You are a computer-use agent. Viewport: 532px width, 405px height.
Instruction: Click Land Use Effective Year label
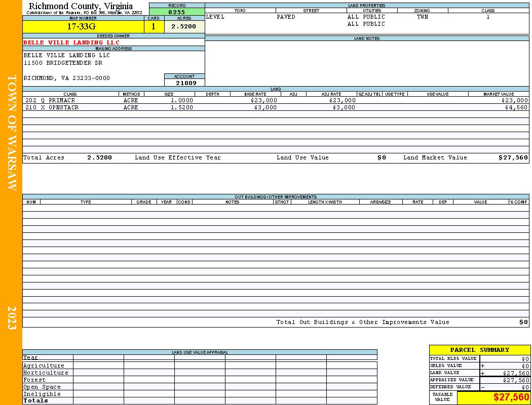(178, 157)
